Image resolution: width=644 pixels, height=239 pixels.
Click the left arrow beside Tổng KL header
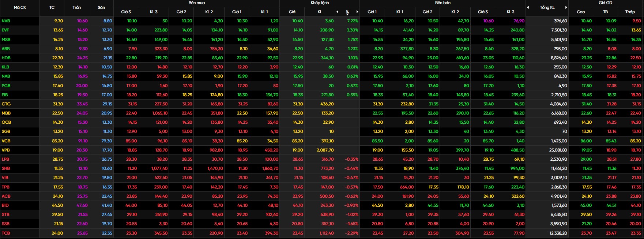[528, 7]
